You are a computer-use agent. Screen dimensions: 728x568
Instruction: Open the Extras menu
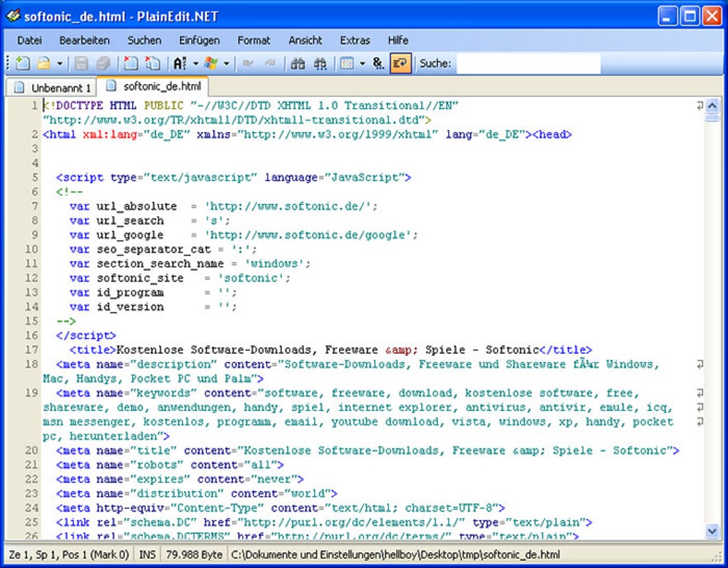click(x=355, y=41)
